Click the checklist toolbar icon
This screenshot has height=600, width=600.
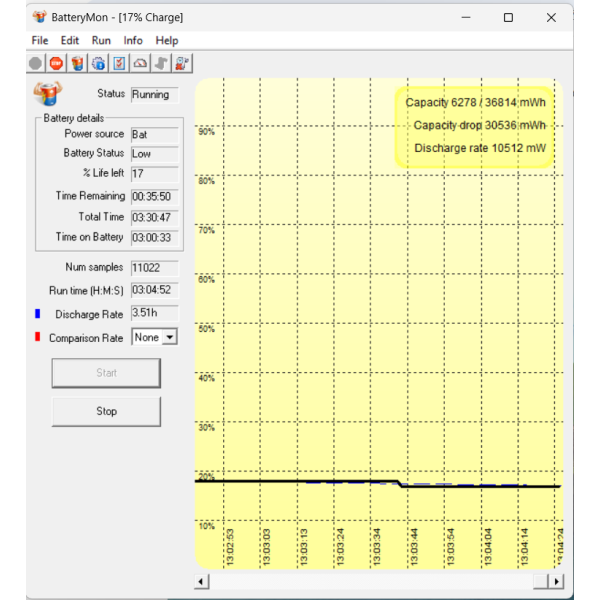coord(119,64)
